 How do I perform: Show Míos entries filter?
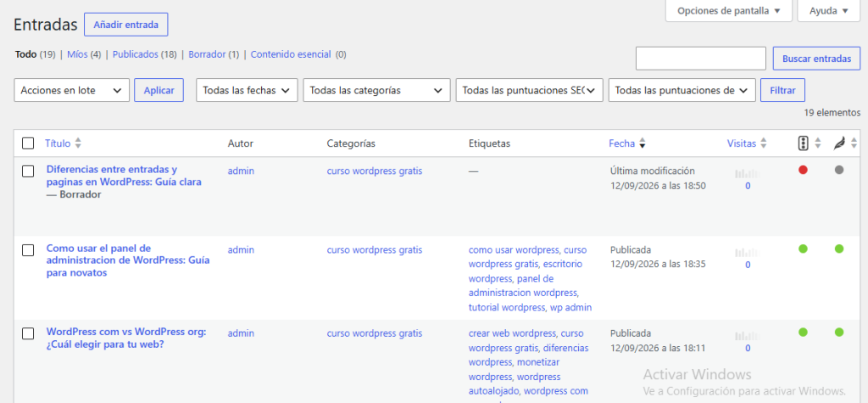pyautogui.click(x=77, y=54)
